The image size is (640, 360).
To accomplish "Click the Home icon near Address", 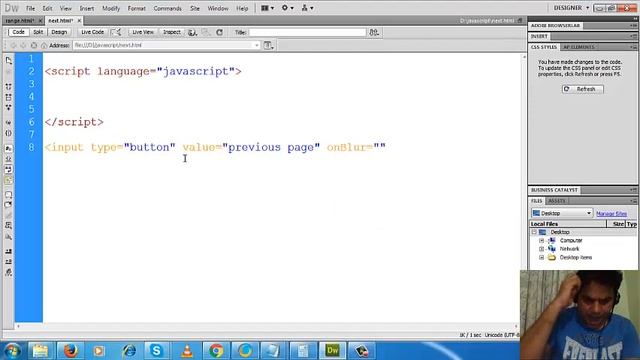I will 44,45.
